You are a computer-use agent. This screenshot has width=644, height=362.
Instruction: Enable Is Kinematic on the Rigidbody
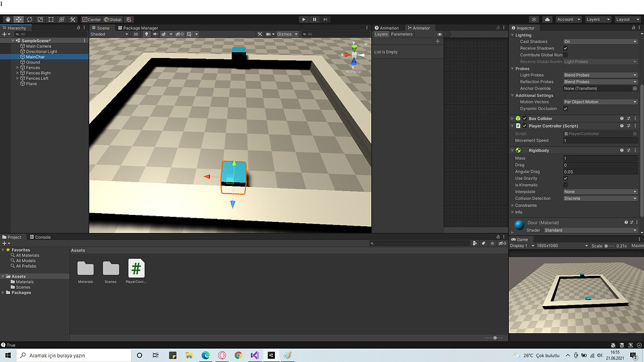point(566,185)
